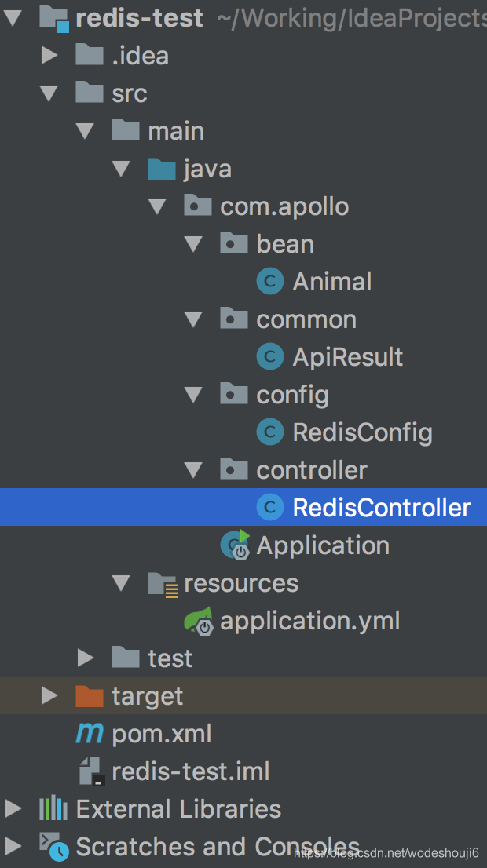
Task: Collapse the resources folder
Action: [121, 583]
